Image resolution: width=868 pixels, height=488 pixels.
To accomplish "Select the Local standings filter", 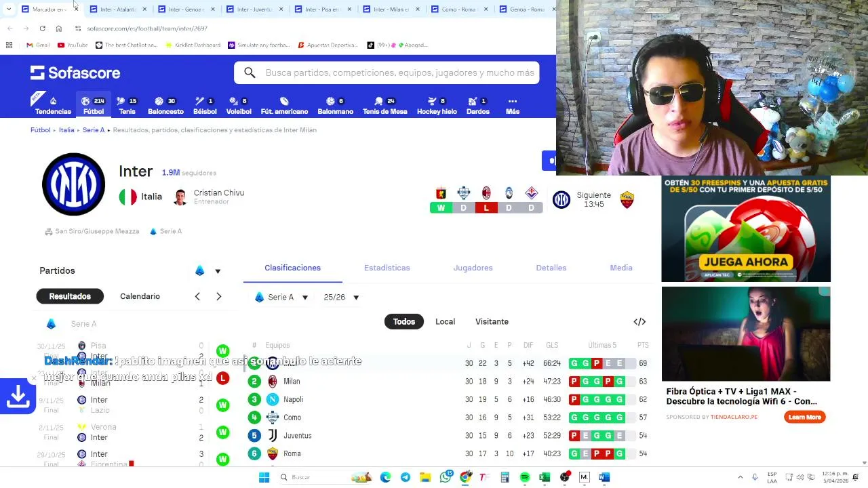I will coord(445,321).
